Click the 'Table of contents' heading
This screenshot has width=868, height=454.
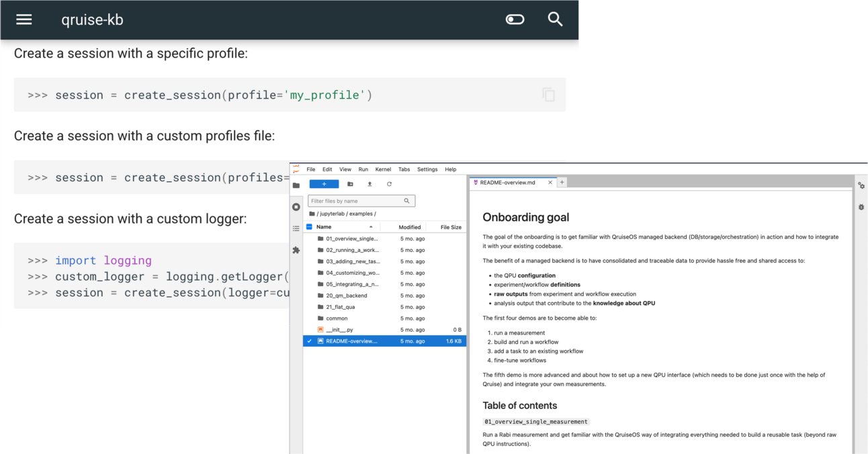click(520, 405)
